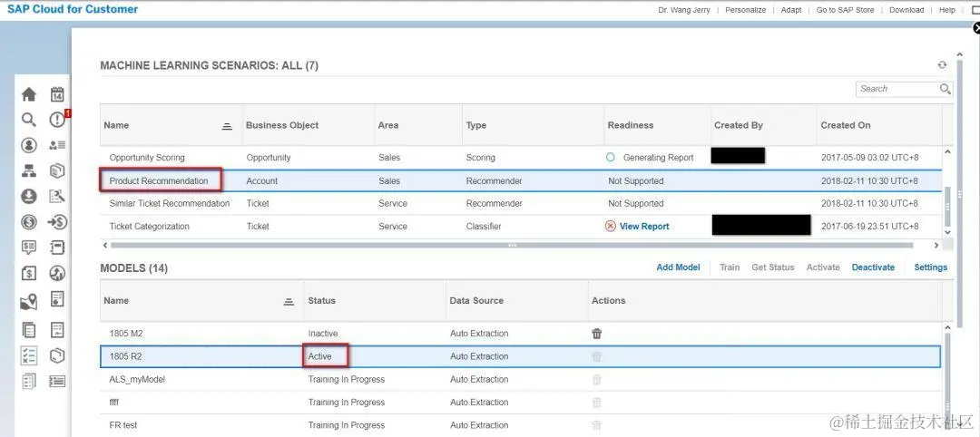Open the globe chart icon in sidebar
980x437 pixels.
pos(57,273)
